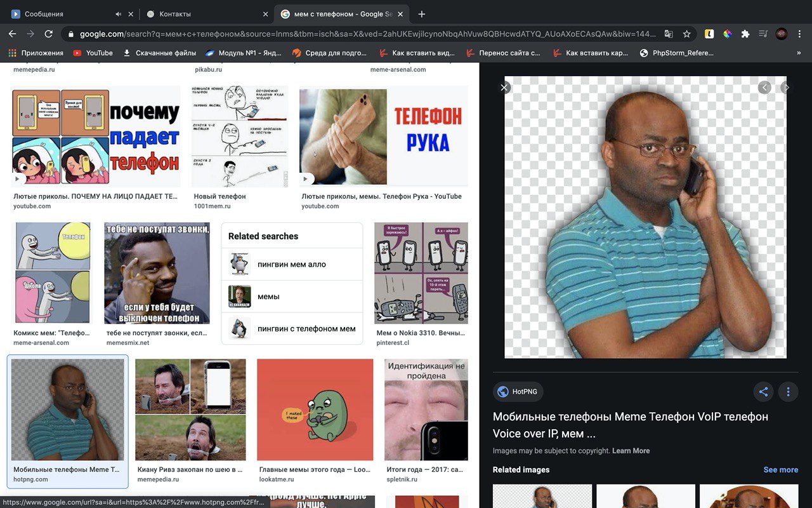Click See more related images
The height and width of the screenshot is (508, 812).
[781, 470]
